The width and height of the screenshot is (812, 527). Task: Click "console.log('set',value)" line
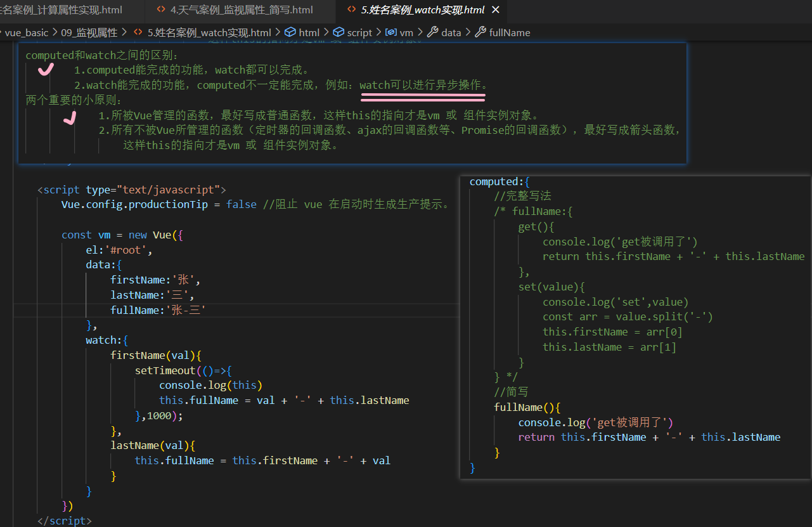click(615, 302)
